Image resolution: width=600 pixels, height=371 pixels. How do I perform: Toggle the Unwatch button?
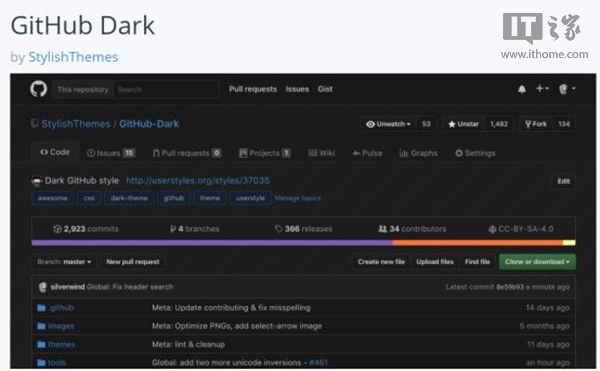coord(388,124)
